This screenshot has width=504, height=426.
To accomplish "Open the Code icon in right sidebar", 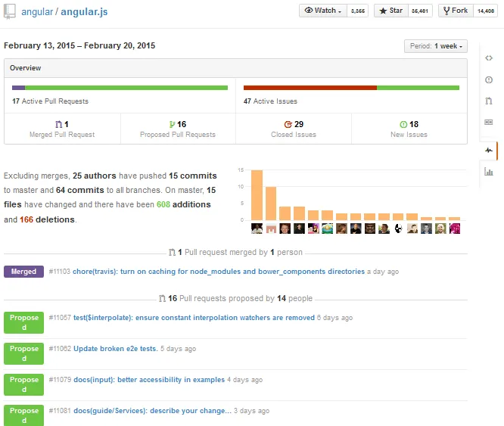I will pos(488,58).
